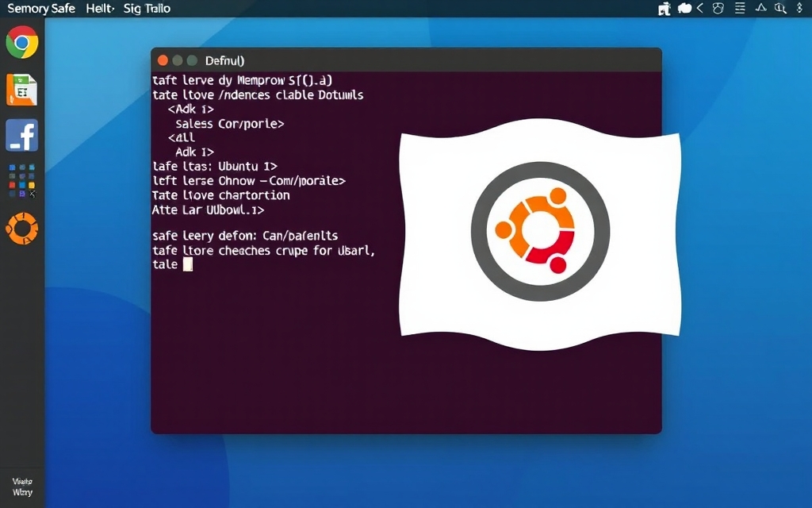The height and width of the screenshot is (508, 812).
Task: Open the 'Sig Trailo' menu
Action: click(x=147, y=9)
